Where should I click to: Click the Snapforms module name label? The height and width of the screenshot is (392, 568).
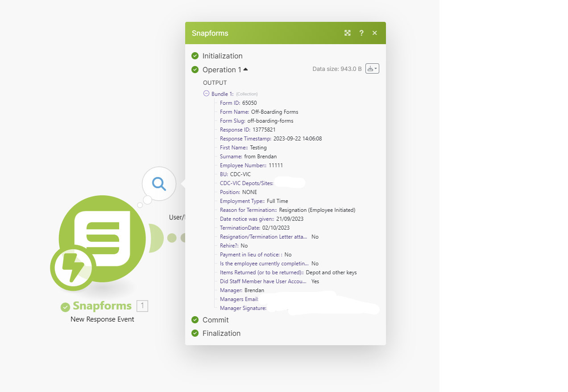click(102, 306)
